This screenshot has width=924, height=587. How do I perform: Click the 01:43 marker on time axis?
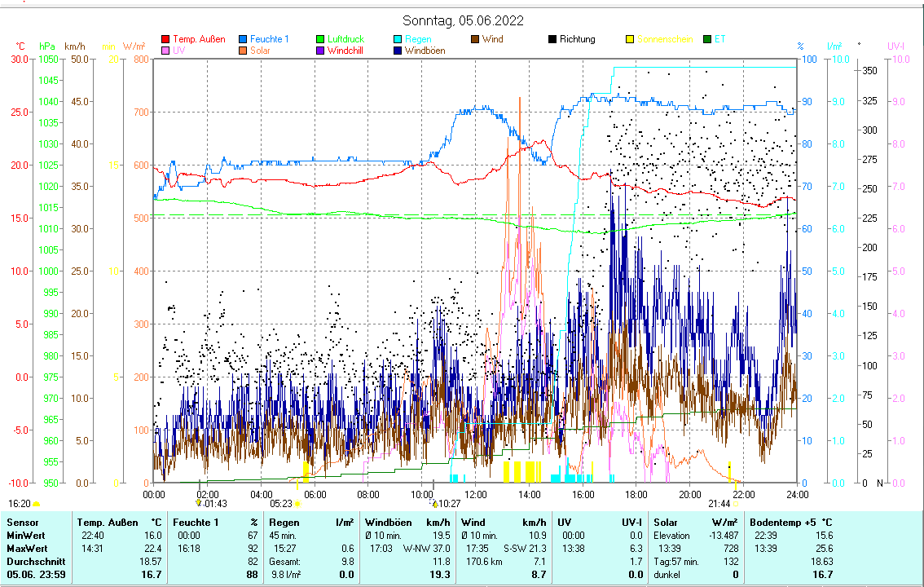[x=198, y=504]
